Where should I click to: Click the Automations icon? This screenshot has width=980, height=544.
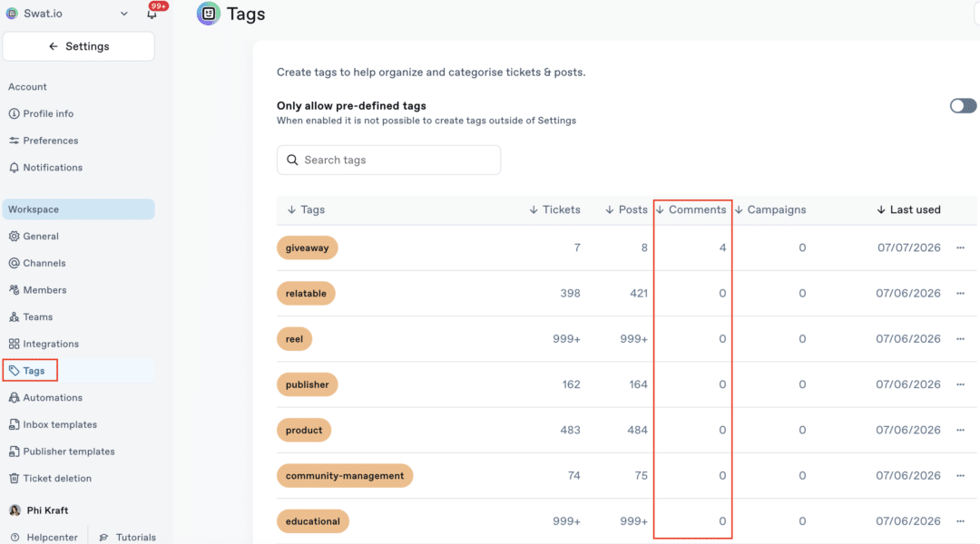click(14, 397)
